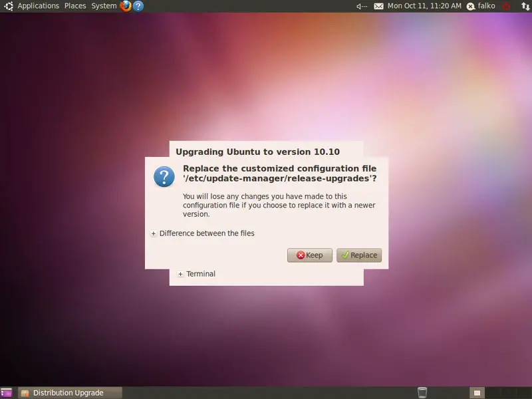Image resolution: width=532 pixels, height=399 pixels.
Task: Open the volume control indicator
Action: click(362, 6)
